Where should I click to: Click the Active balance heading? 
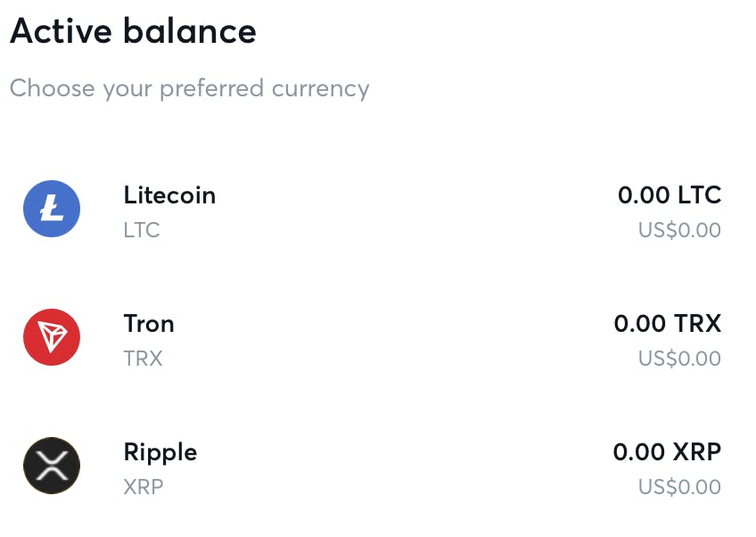point(133,31)
